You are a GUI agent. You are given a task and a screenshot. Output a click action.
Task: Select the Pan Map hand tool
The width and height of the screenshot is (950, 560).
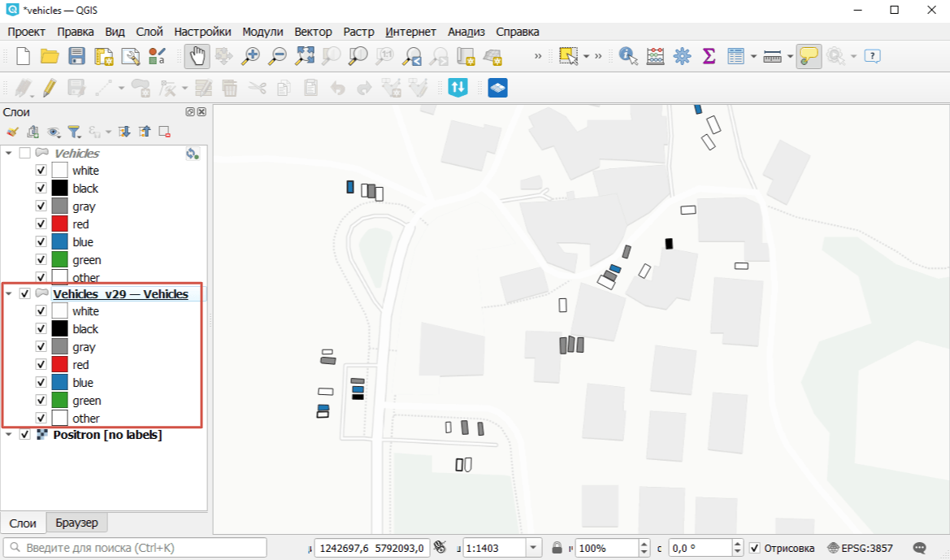click(197, 56)
